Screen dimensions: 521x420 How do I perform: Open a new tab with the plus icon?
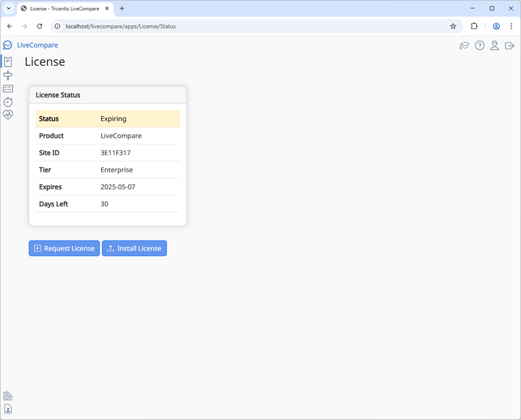pos(122,9)
